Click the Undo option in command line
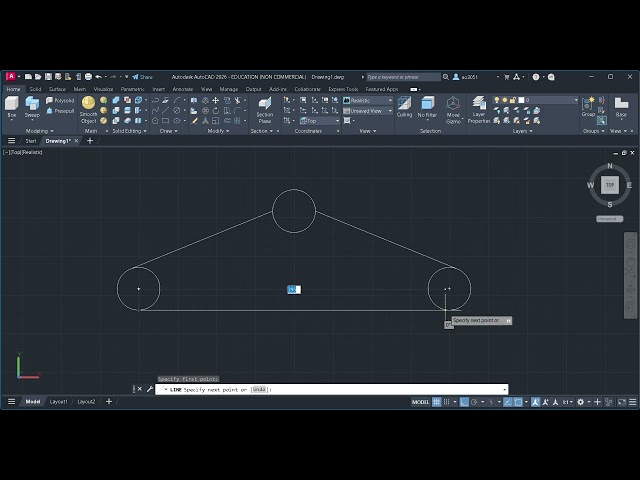 click(259, 389)
